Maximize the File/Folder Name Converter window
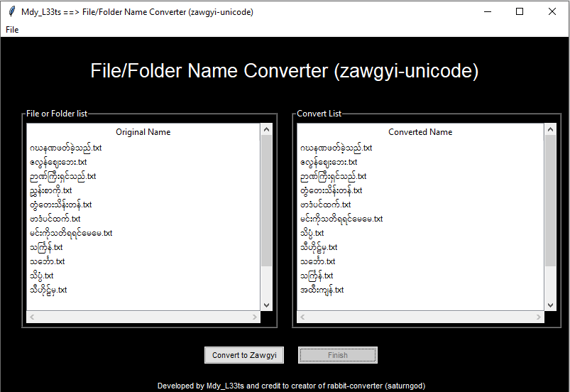 [x=520, y=11]
